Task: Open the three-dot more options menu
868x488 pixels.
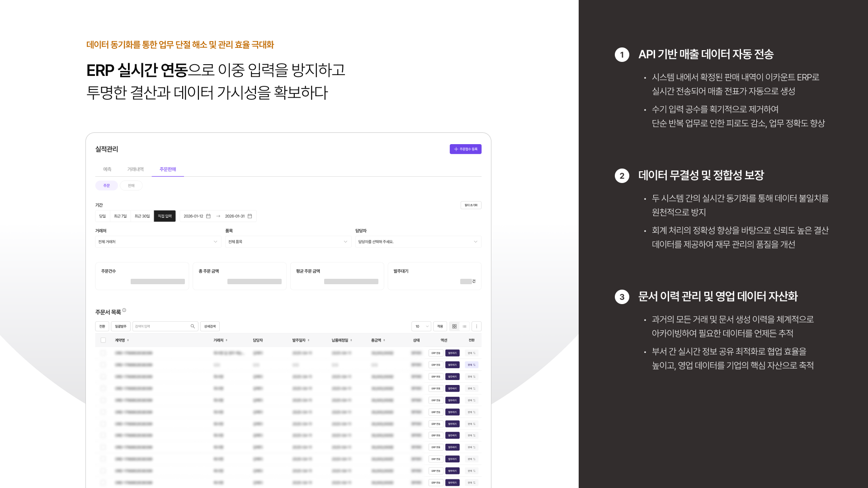Action: pyautogui.click(x=476, y=326)
